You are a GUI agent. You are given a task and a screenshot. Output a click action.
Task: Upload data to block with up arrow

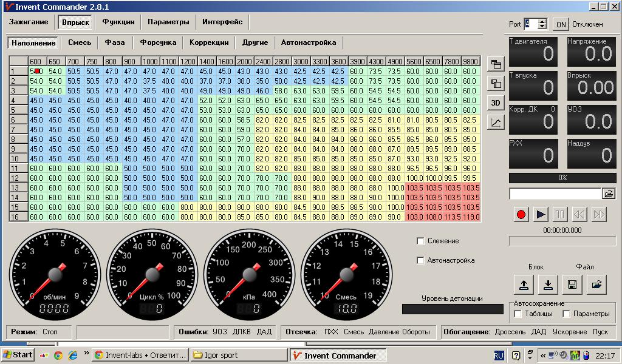click(524, 285)
